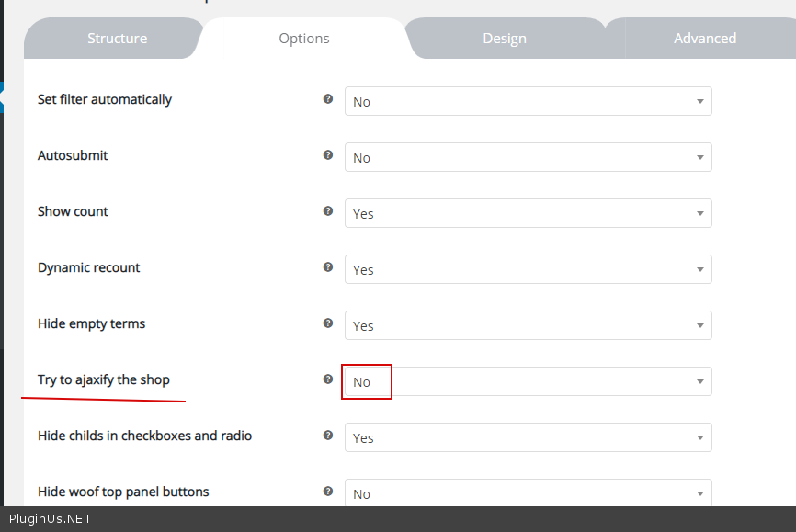Click help icon for Set filter automatically
This screenshot has height=532, width=796.
click(328, 99)
